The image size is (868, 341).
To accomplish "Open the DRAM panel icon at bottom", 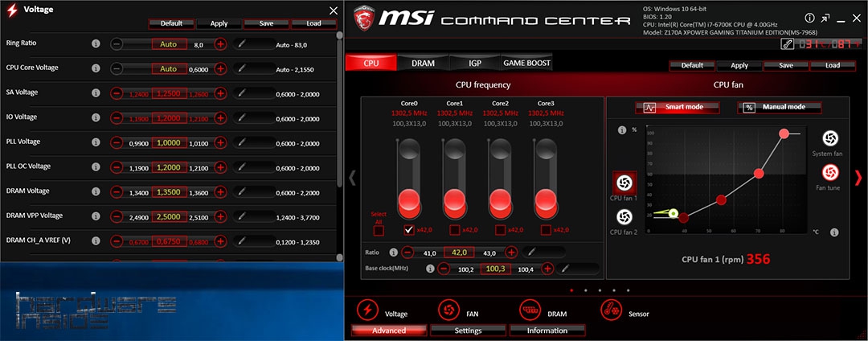I will click(x=530, y=310).
